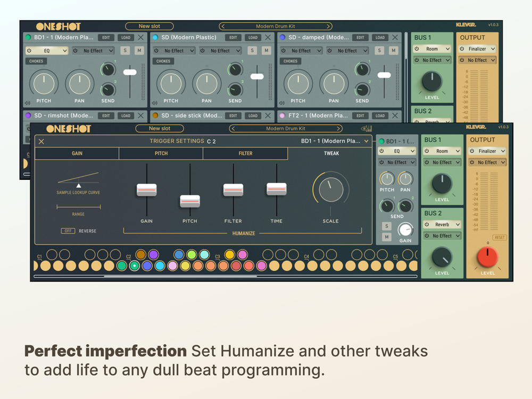Toggle the Reverse OFF switch

point(68,231)
